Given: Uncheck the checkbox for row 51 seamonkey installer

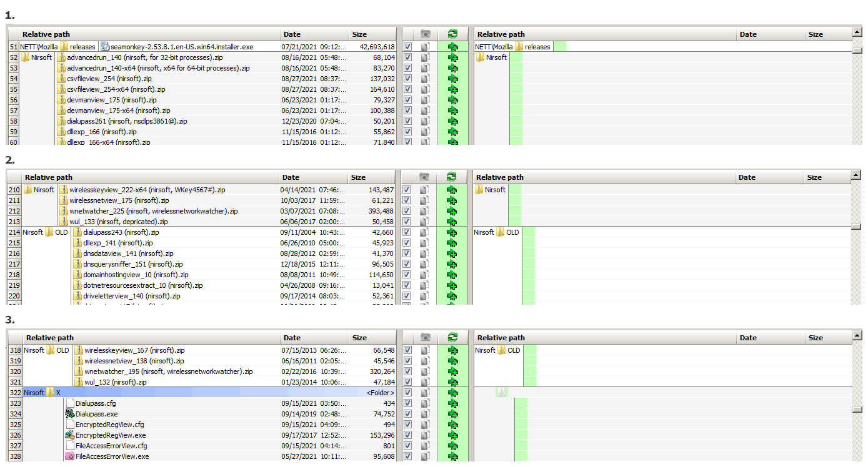Looking at the screenshot, I should tap(407, 47).
